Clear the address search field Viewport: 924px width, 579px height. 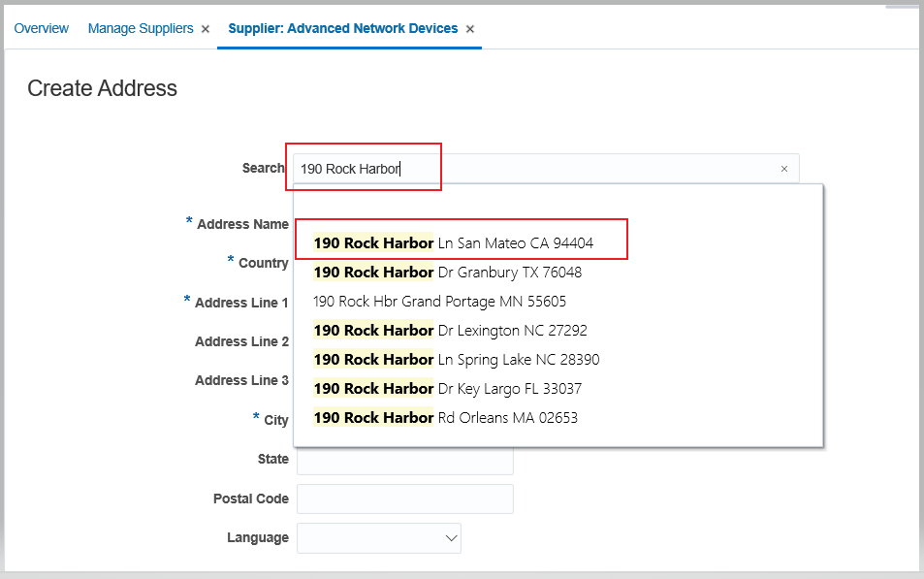click(784, 169)
